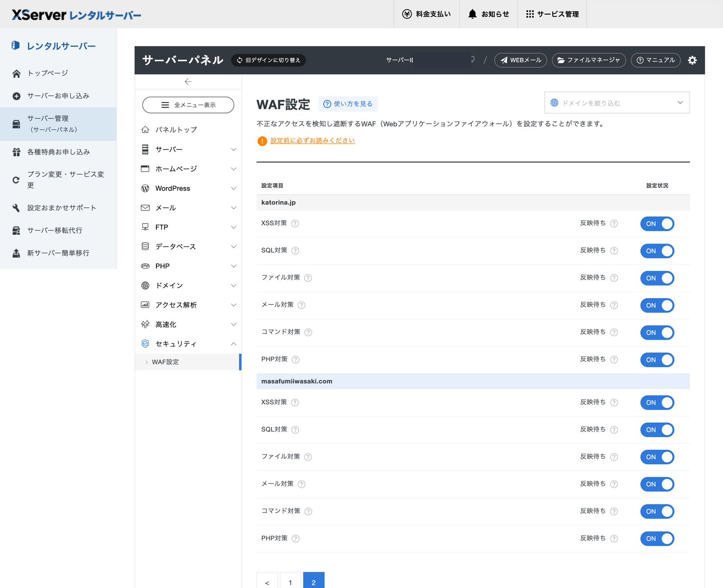Click the plus icon for サーバーお申し込み

[x=16, y=96]
